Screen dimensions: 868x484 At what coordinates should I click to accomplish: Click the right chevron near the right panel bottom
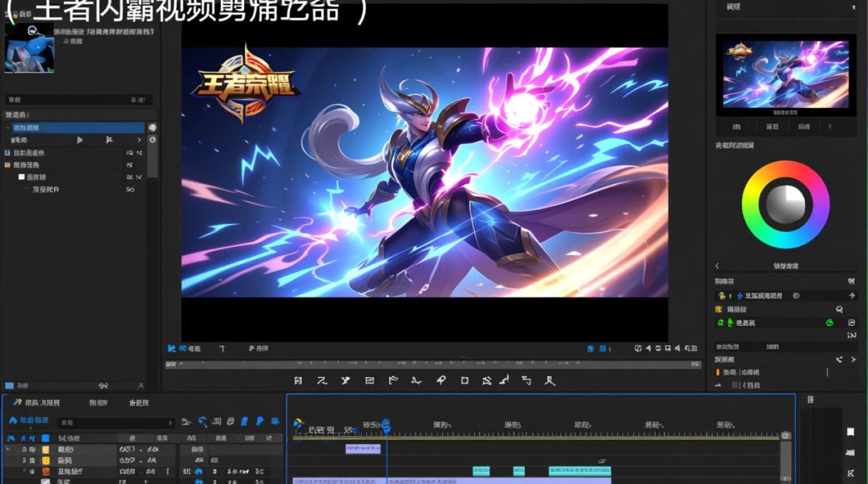tap(853, 359)
